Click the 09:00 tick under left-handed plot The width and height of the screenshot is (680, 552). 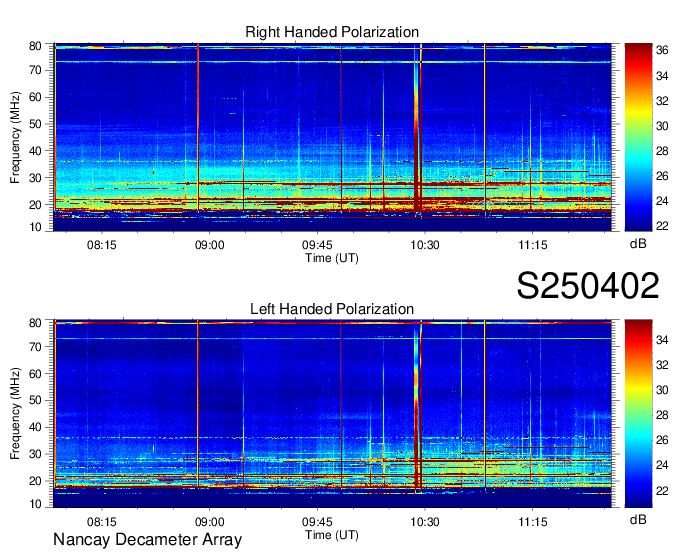click(x=209, y=522)
